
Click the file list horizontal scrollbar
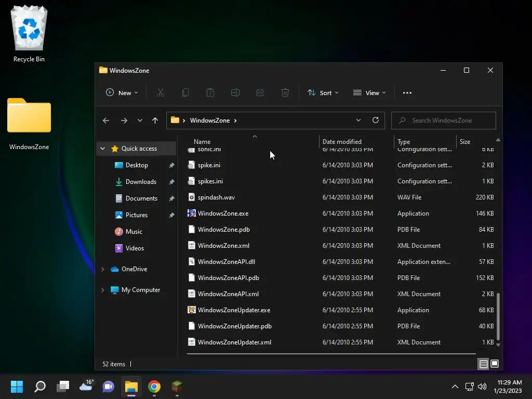coord(331,353)
